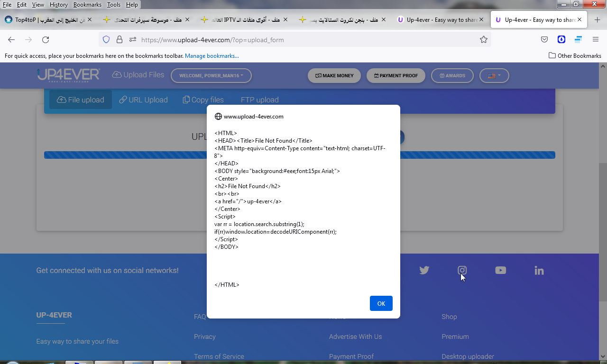The width and height of the screenshot is (607, 364).
Task: Open the Instagram social icon
Action: (462, 270)
